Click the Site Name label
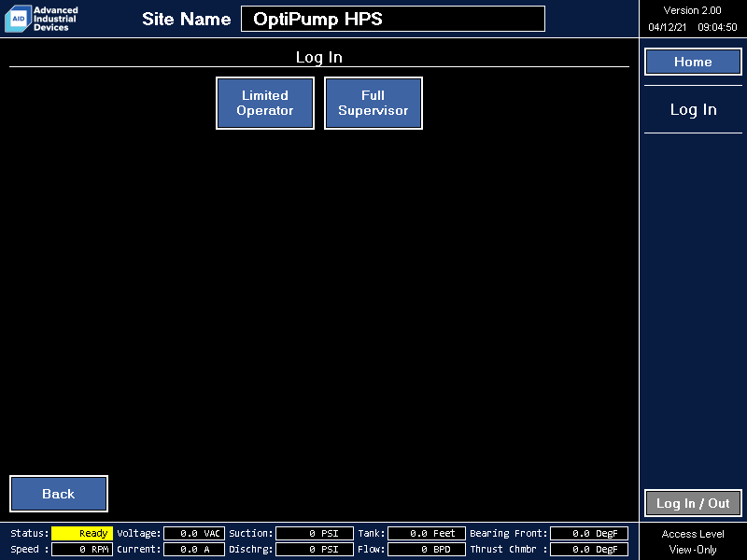 186,19
